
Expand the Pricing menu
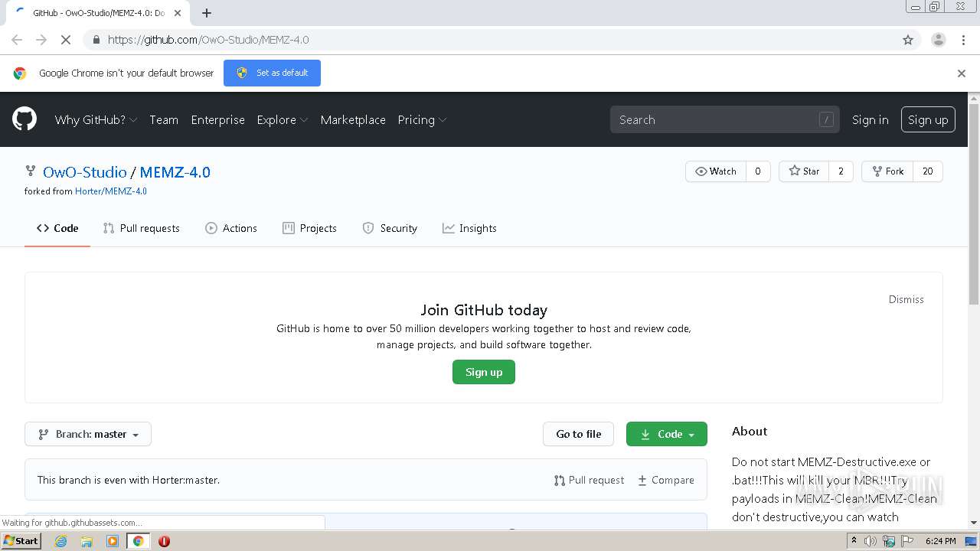(422, 119)
